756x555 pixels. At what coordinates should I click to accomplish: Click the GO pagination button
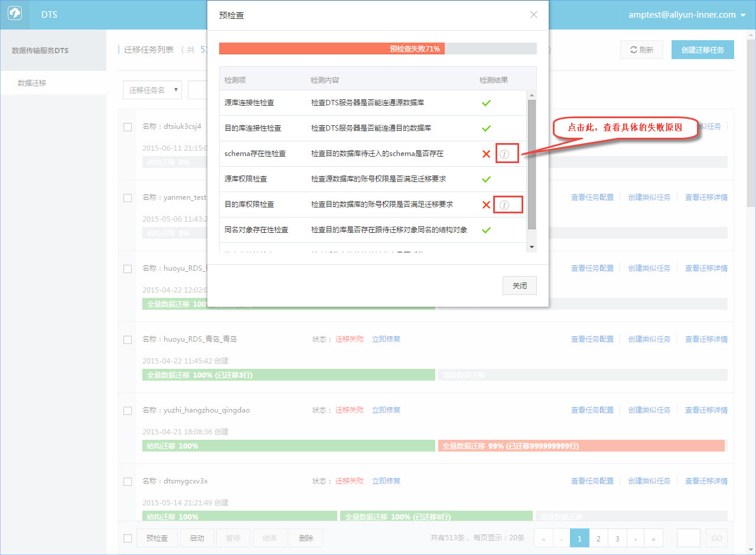[x=716, y=538]
